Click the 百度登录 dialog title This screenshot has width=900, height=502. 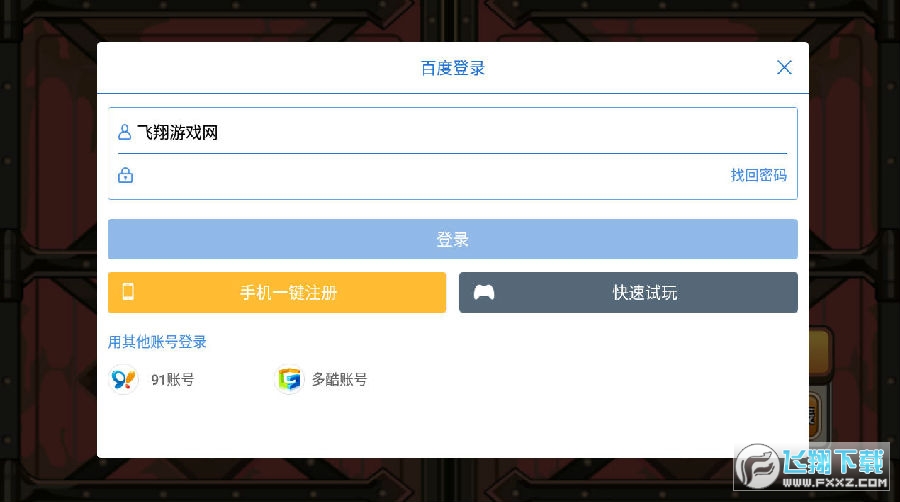click(x=452, y=68)
